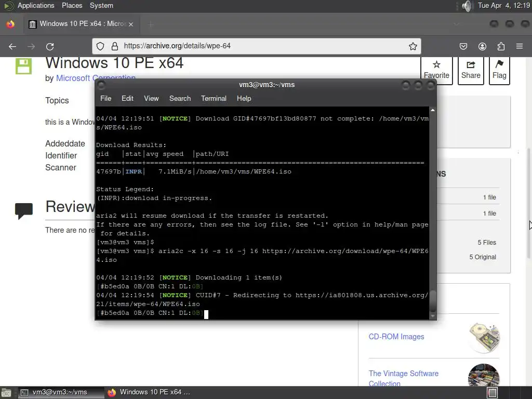Image resolution: width=532 pixels, height=399 pixels.
Task: Open the Places menu
Action: (x=72, y=6)
